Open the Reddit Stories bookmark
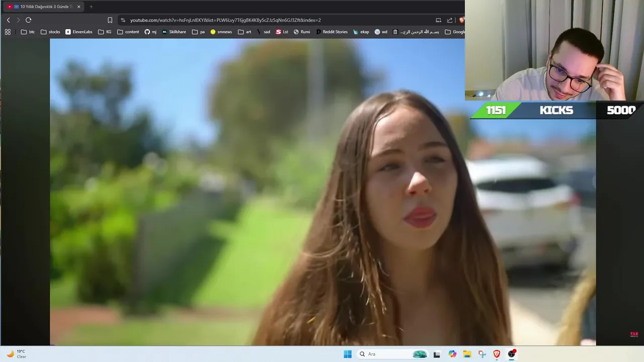The width and height of the screenshot is (644, 362). pos(332,32)
